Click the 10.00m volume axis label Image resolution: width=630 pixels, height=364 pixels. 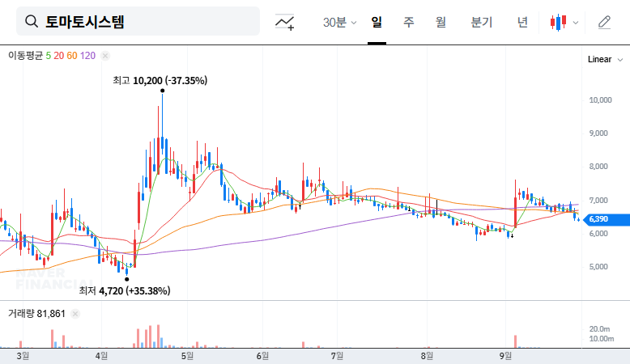[602, 339]
